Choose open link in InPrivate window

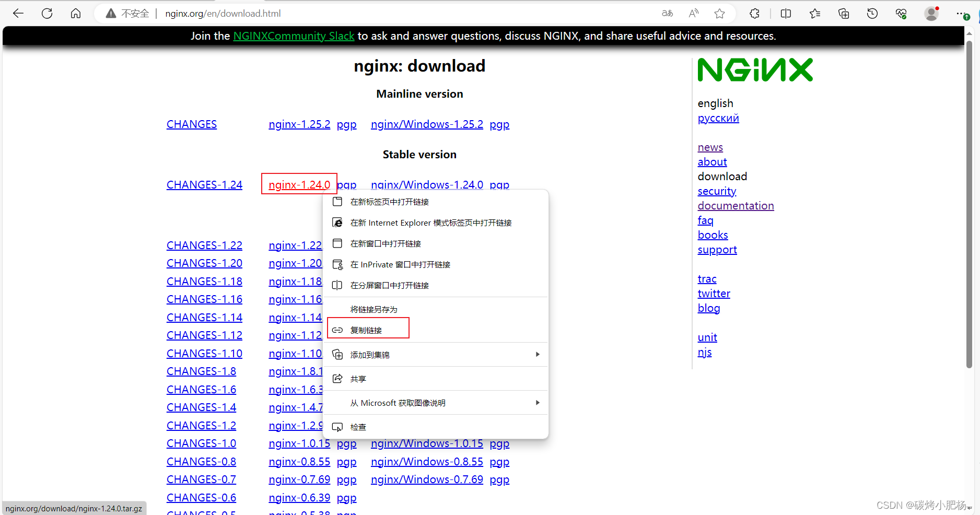(x=436, y=265)
